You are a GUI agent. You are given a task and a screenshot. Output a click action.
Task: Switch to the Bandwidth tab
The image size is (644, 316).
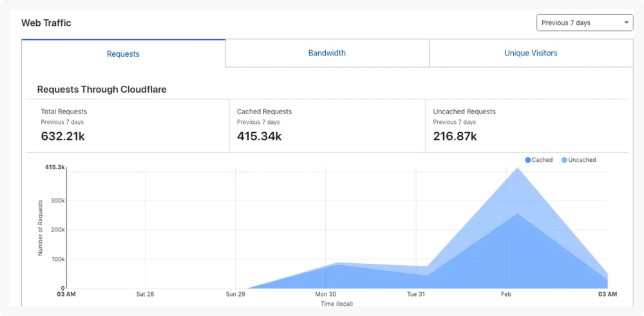327,54
